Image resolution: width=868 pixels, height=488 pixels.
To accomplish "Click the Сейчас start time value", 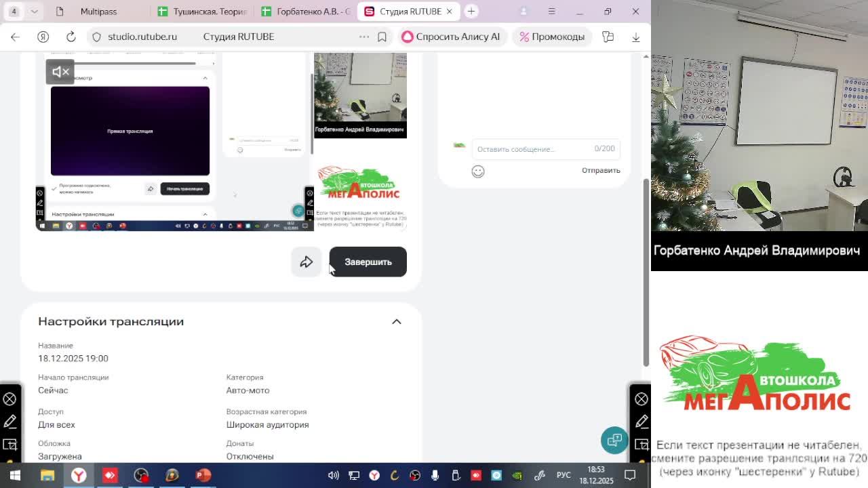I will click(x=53, y=390).
